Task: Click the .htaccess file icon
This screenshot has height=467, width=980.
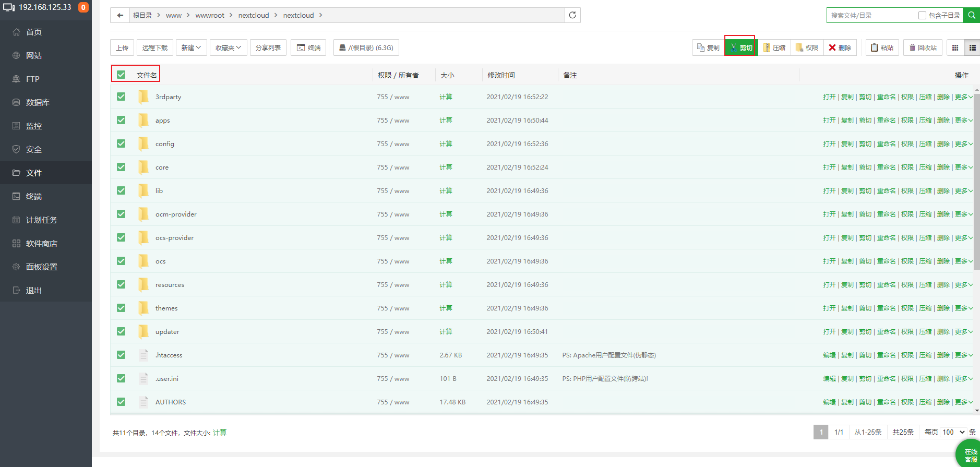Action: pos(144,355)
